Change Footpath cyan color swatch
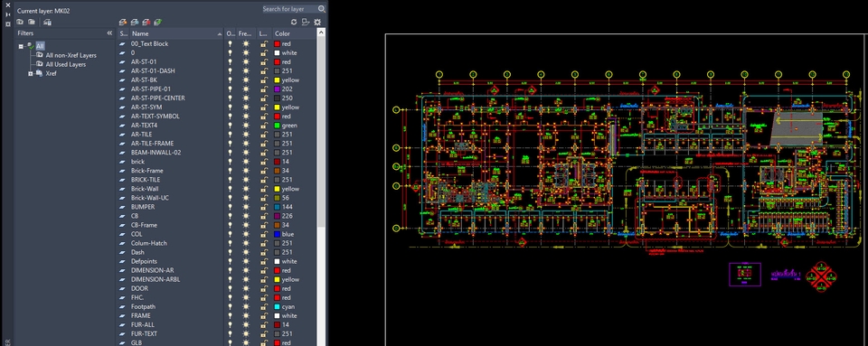Viewport: 868px width, 346px height. pos(278,307)
